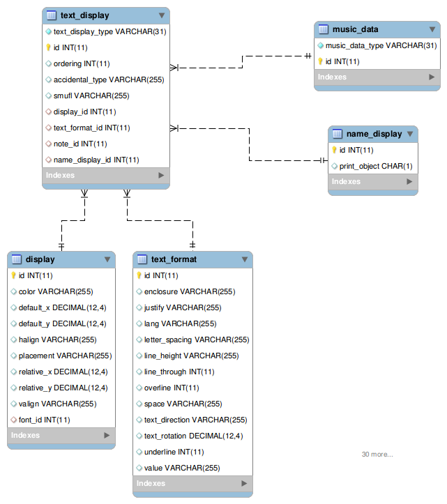Click primary key icon of text_display id
Viewport: 447px width, 504px height.
click(x=48, y=47)
